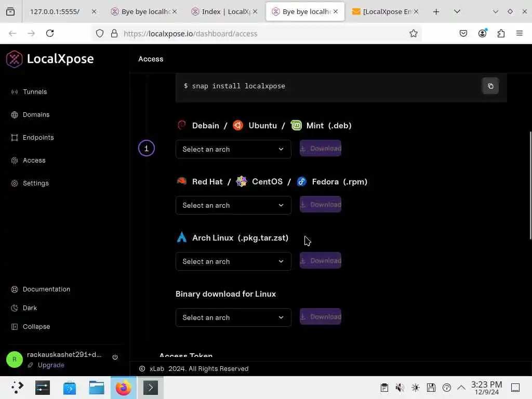Expand arch dropdown for Binary download
Screen dimensions: 532x399
[233, 317]
